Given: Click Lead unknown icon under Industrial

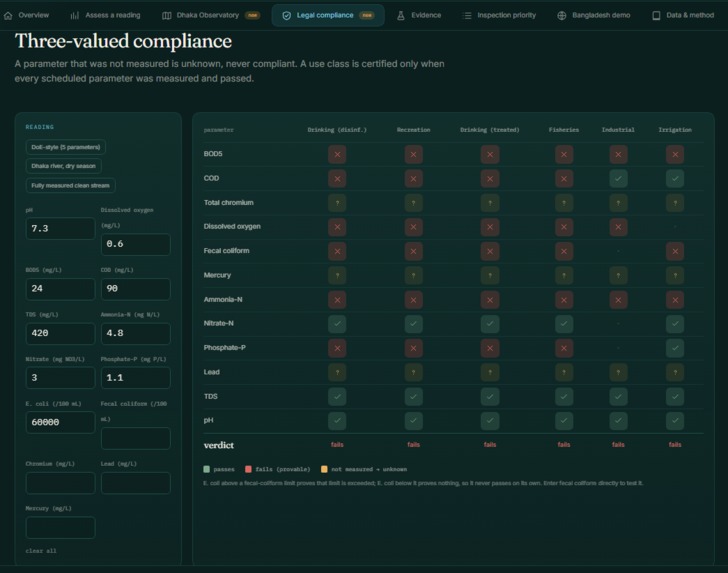Looking at the screenshot, I should tap(618, 372).
